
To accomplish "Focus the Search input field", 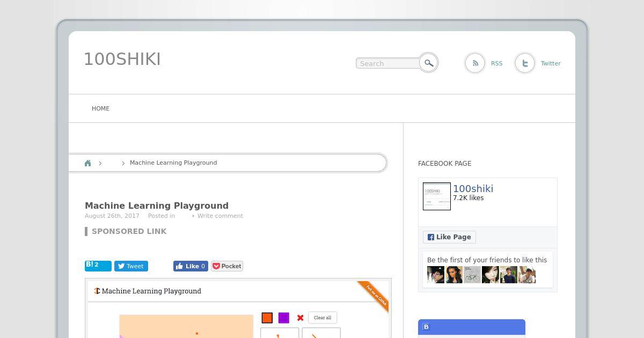I will click(388, 63).
